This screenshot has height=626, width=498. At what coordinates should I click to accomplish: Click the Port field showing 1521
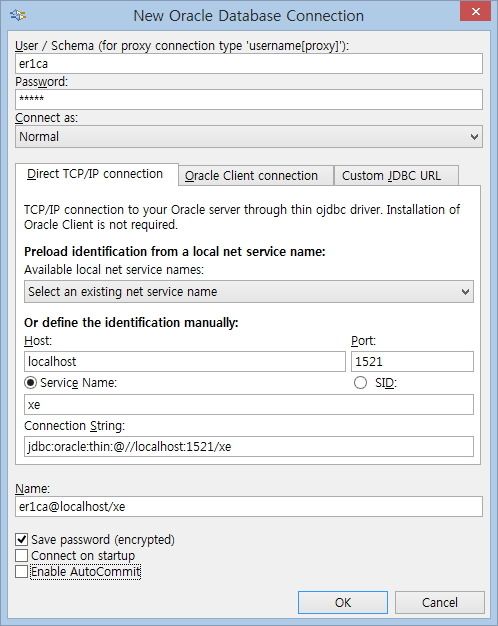pos(413,361)
